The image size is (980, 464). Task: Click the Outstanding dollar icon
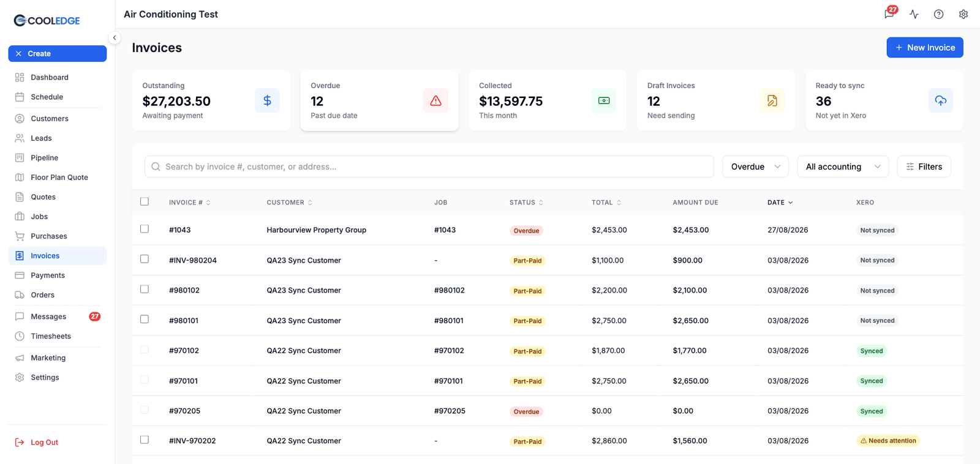(267, 100)
